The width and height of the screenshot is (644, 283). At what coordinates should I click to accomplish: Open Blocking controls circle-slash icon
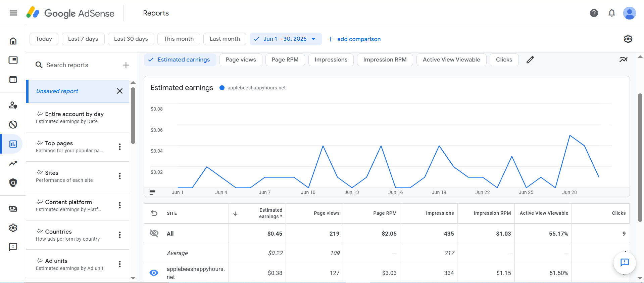coord(13,125)
